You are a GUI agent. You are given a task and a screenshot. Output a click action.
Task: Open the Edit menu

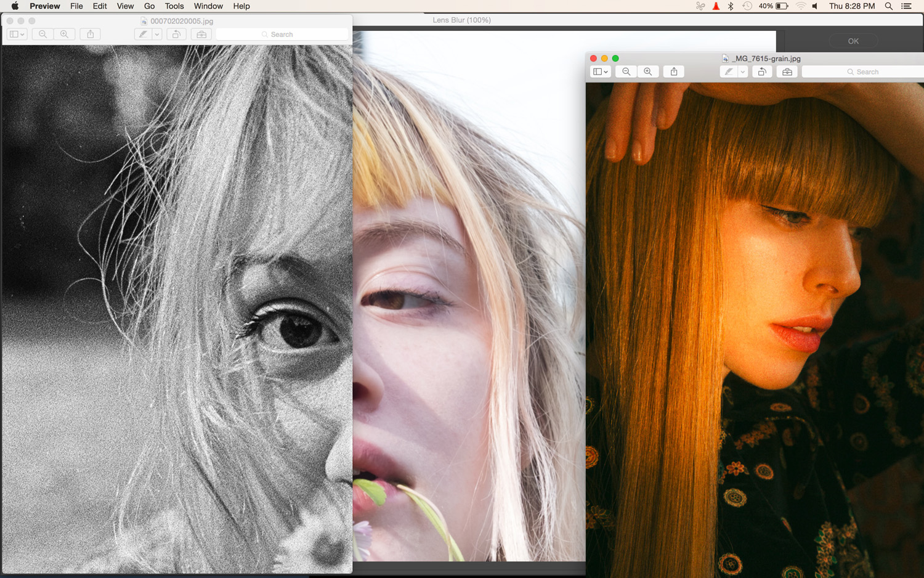point(100,6)
